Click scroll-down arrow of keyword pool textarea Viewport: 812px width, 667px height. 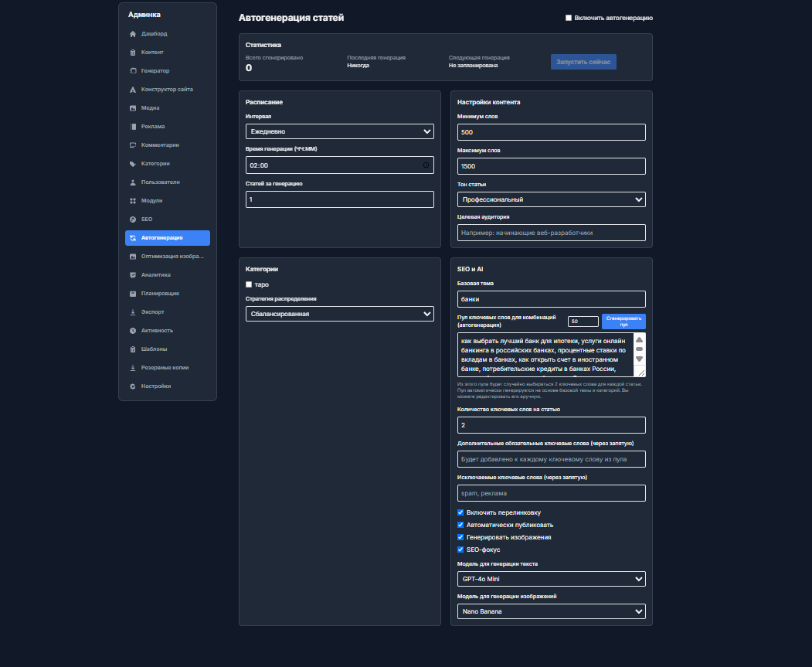point(639,359)
